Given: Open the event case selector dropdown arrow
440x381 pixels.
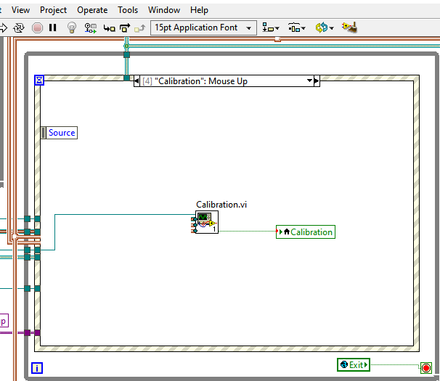Looking at the screenshot, I should pyautogui.click(x=309, y=81).
